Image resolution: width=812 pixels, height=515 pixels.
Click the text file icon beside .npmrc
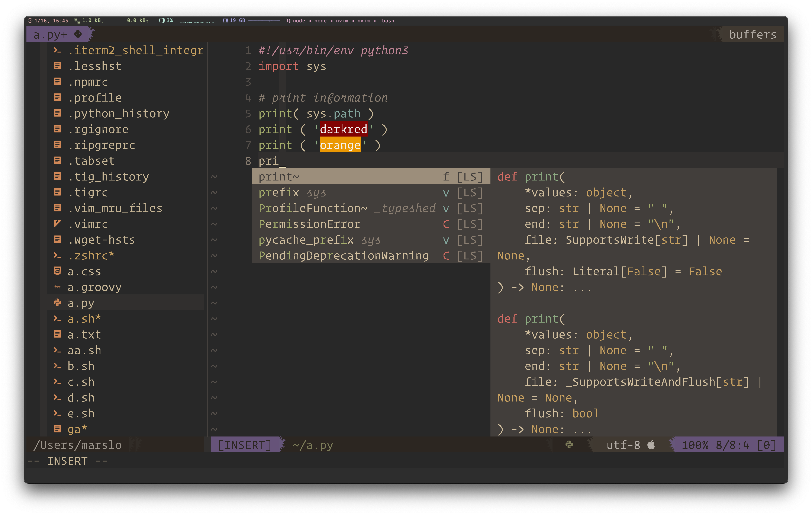point(57,82)
